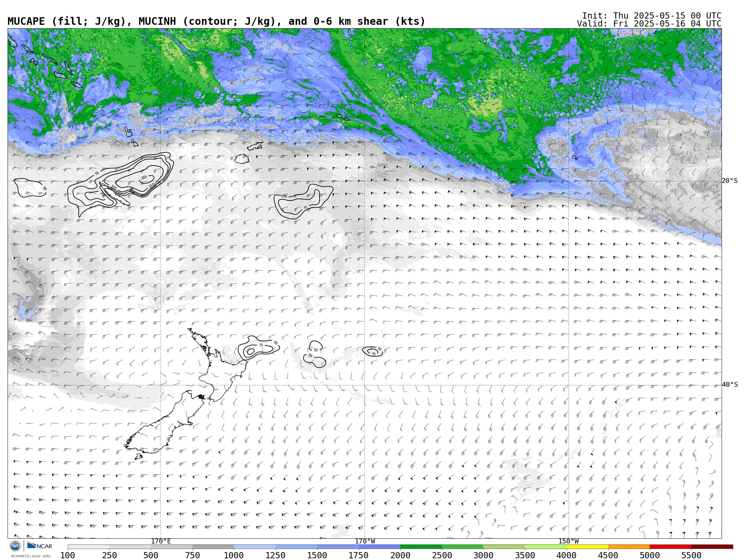Screen dimensions: 744x560
Task: Click the 40°S latitude label
Action: (730, 385)
